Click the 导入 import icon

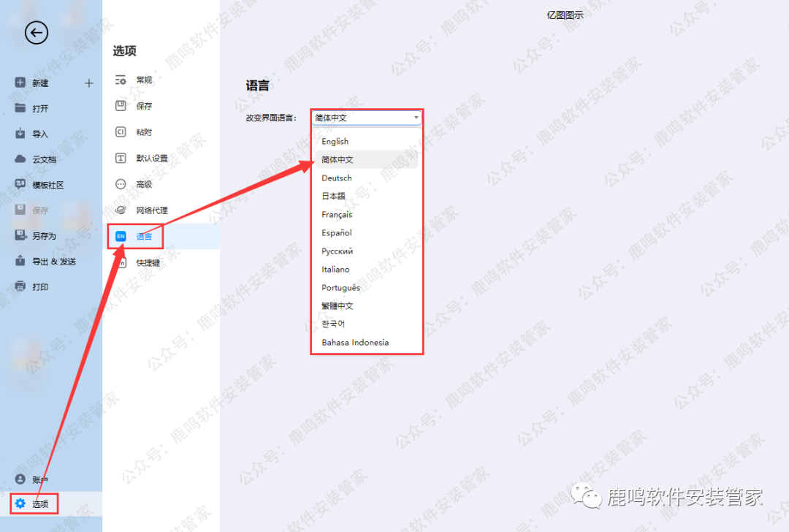coord(20,134)
